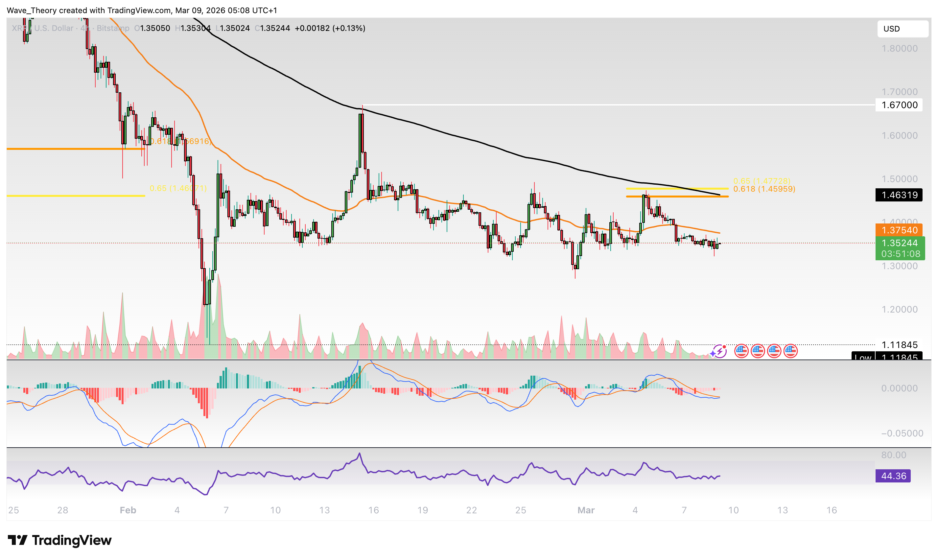Select the 0.65 (1.47728) Fibonacci label

(762, 181)
